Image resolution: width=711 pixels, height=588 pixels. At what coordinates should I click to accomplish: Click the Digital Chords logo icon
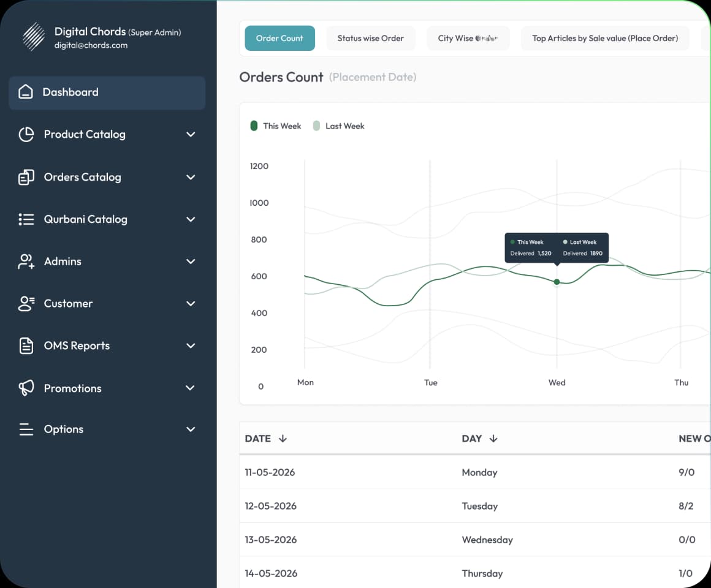(34, 37)
